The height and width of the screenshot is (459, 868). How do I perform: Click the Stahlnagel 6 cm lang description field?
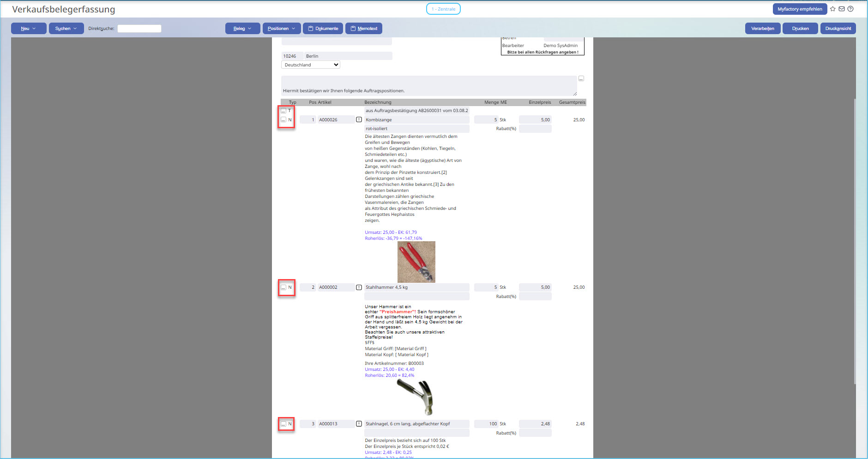coord(417,424)
